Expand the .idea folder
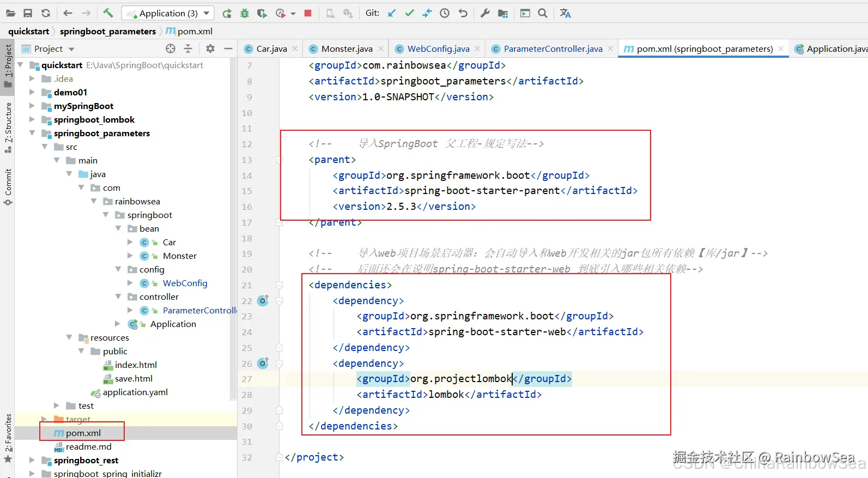The image size is (868, 478). (32, 78)
